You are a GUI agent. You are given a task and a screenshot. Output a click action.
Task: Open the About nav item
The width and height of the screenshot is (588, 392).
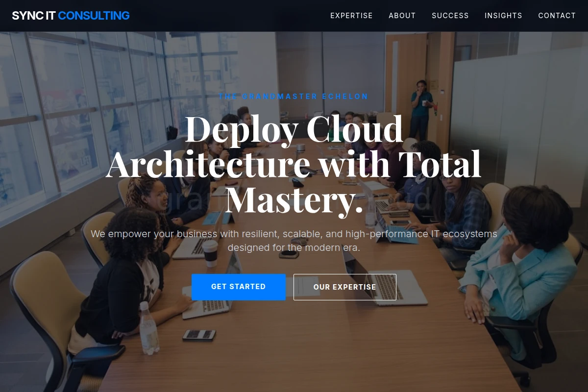[x=402, y=16]
